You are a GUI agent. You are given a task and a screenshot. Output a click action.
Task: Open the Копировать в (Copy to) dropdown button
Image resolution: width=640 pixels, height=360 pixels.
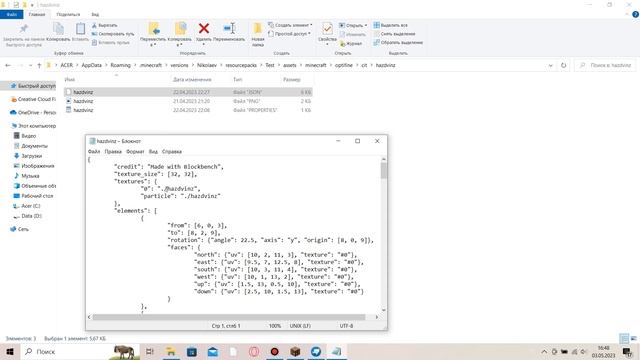point(180,34)
